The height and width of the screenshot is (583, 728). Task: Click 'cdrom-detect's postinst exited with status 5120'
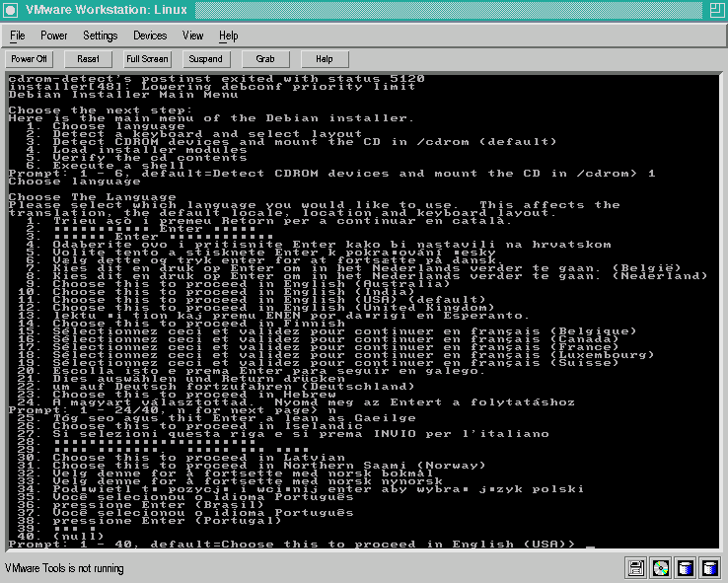(x=216, y=79)
